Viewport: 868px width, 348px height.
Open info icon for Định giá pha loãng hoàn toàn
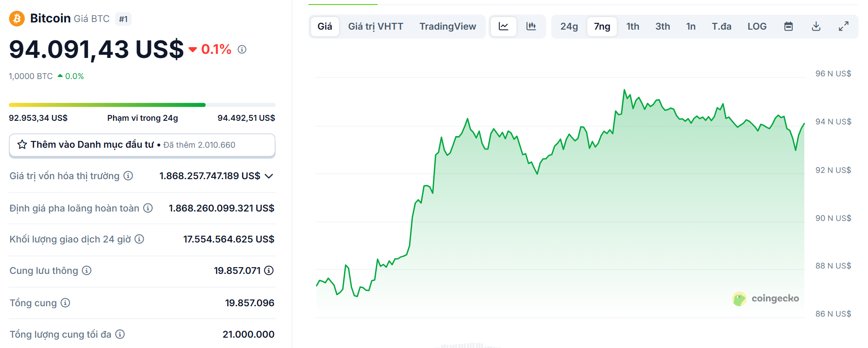click(x=148, y=208)
